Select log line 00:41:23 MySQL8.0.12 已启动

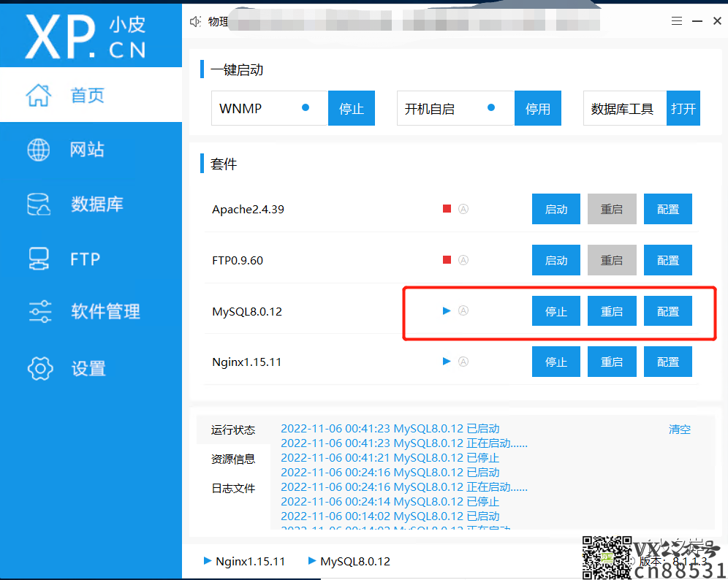(390, 428)
